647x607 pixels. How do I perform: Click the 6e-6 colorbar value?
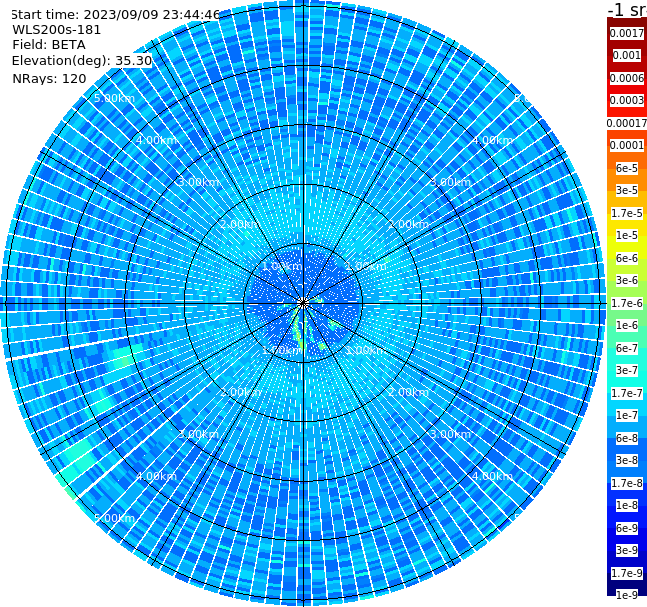(x=627, y=258)
